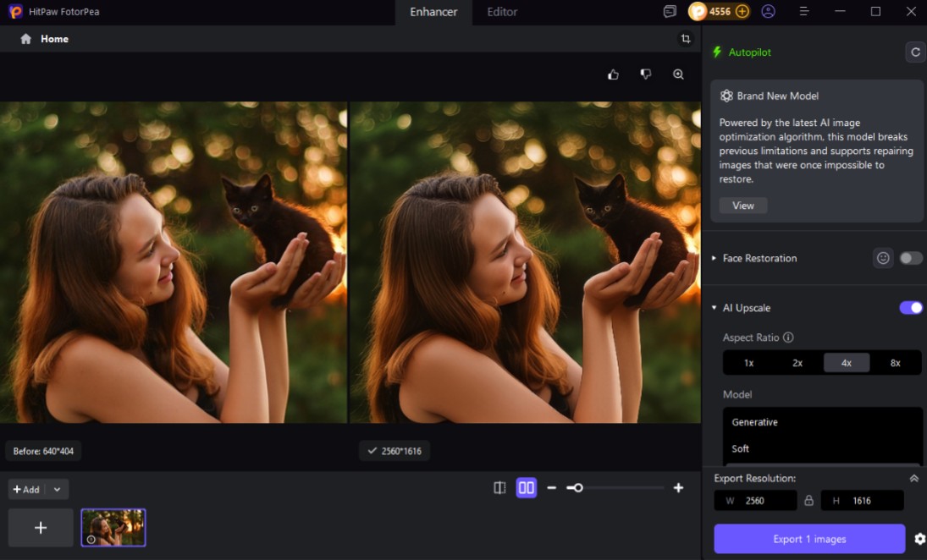This screenshot has height=560, width=927.
Task: Disable the AI Upscale toggle
Action: pos(910,308)
